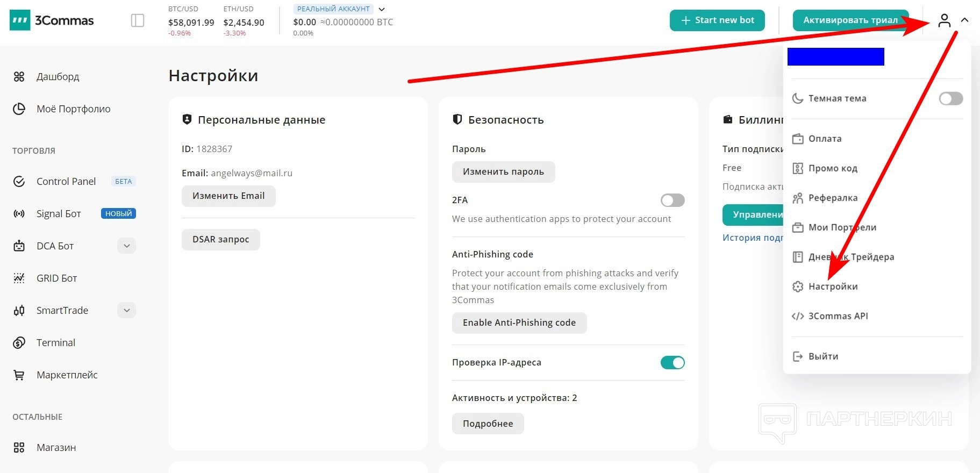Open the user profile icon menu

click(x=945, y=20)
